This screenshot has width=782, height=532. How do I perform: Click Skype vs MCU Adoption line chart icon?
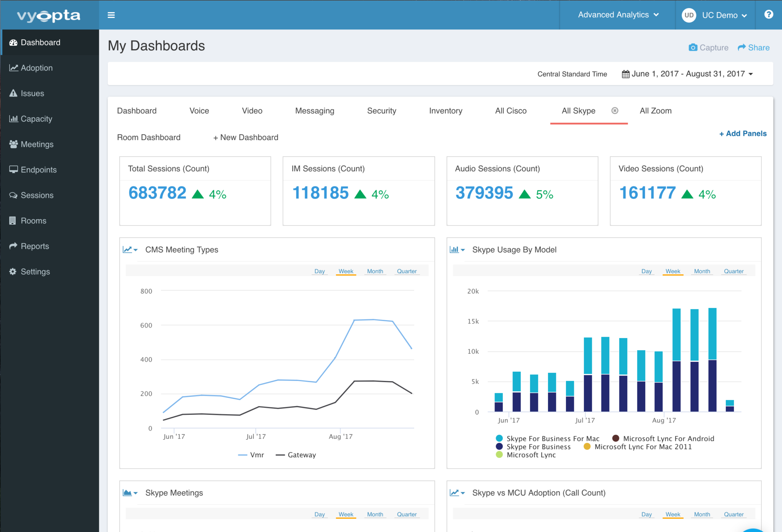click(454, 493)
